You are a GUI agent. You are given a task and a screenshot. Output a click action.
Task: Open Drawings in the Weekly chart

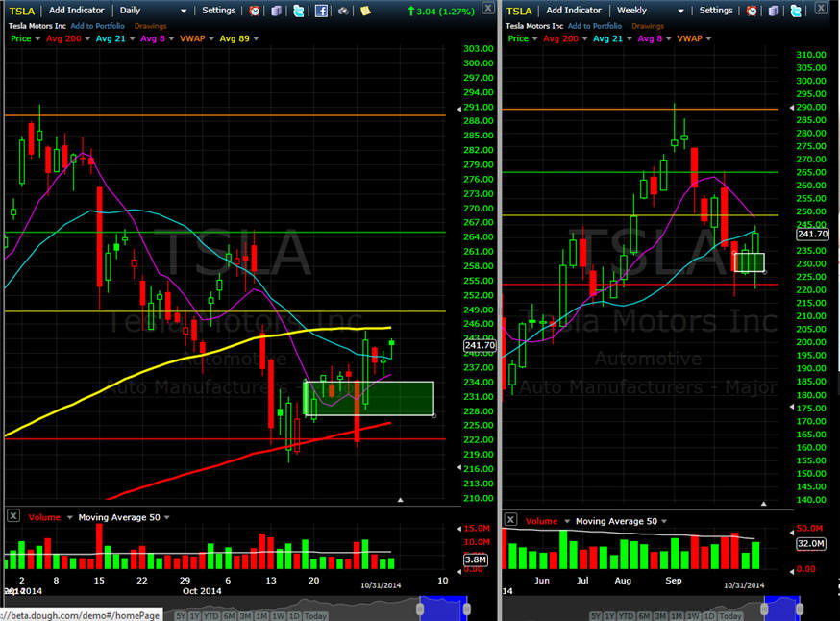click(x=648, y=26)
